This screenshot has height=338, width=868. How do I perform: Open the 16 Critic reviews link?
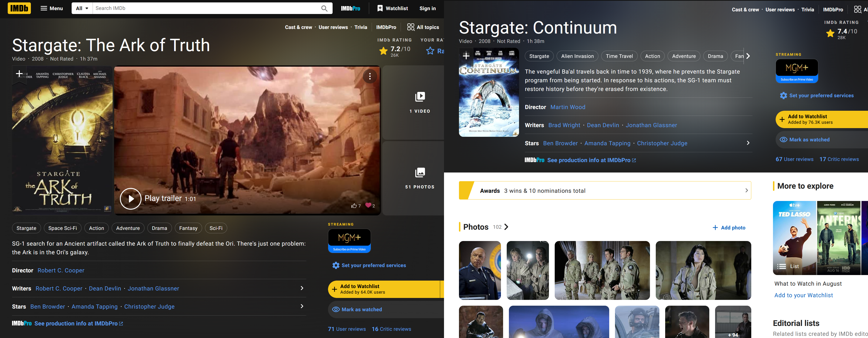391,329
